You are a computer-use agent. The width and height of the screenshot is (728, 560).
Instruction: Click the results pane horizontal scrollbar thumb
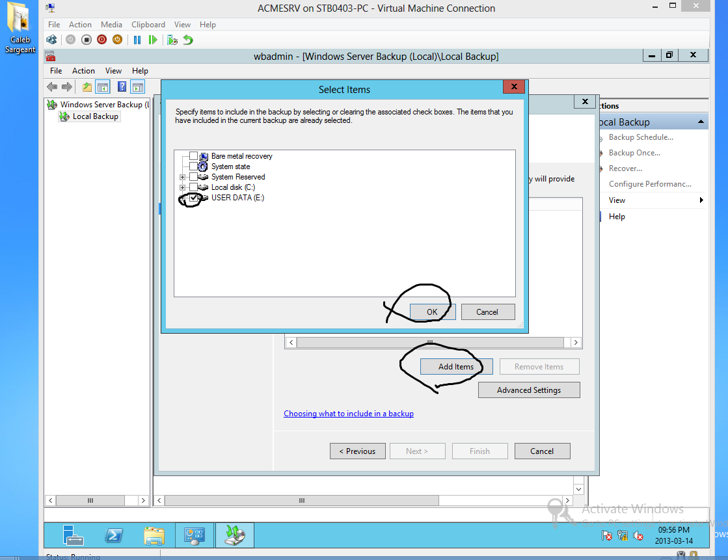pyautogui.click(x=302, y=501)
